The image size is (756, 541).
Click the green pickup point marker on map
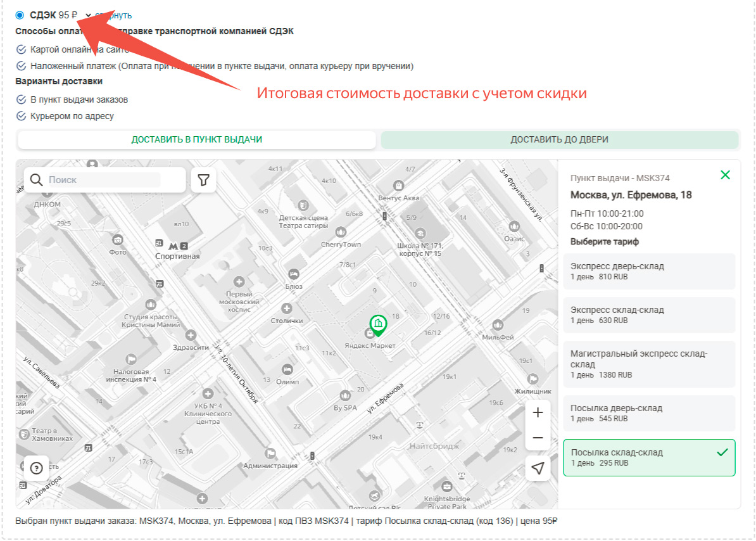pyautogui.click(x=378, y=324)
